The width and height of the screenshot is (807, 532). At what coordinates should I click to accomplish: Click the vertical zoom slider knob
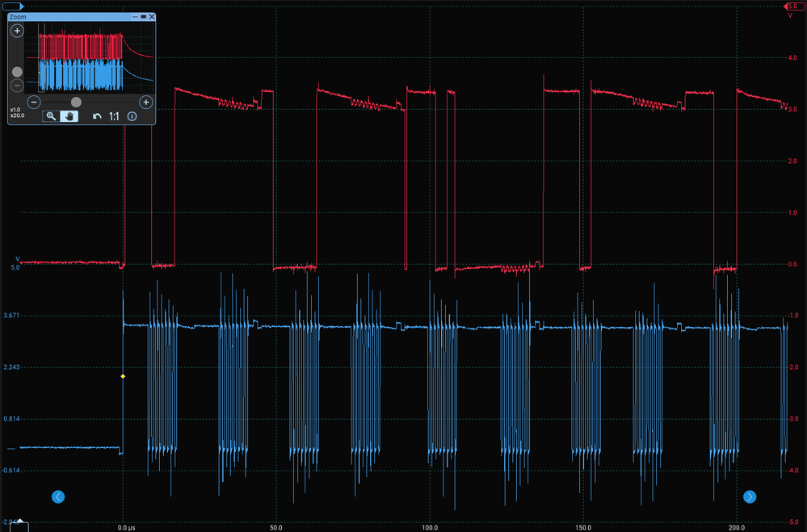pos(17,72)
